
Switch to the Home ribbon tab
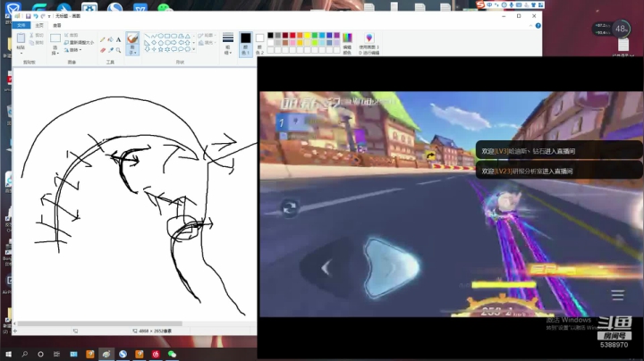tap(39, 25)
